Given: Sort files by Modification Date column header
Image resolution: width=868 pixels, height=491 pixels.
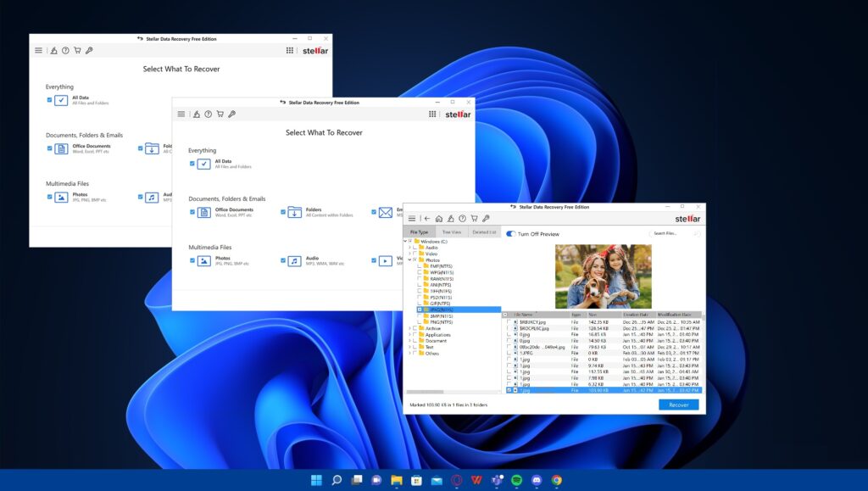Looking at the screenshot, I should pyautogui.click(x=679, y=315).
